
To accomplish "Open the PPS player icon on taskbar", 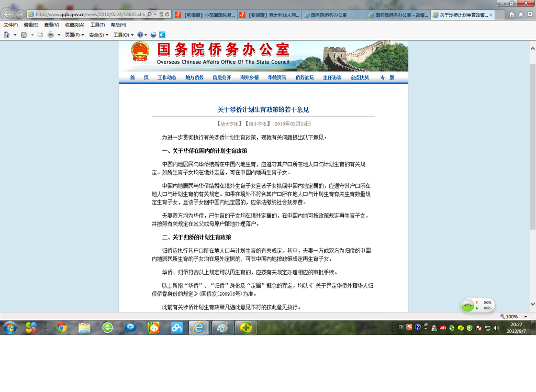I will [154, 328].
